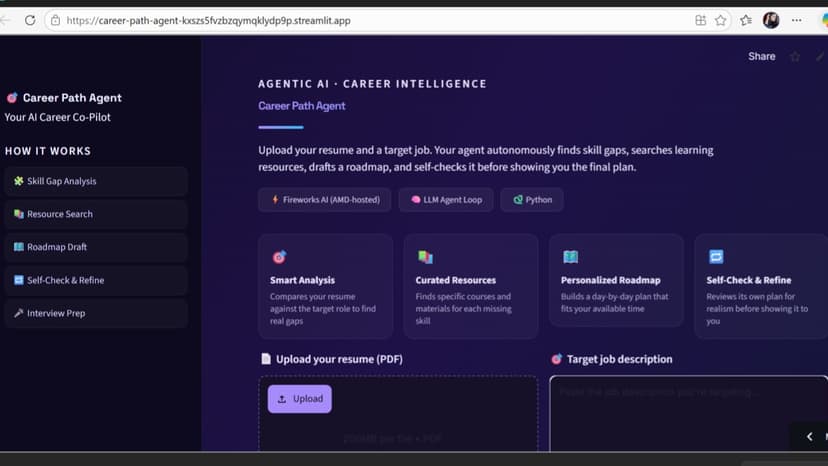
Task: Click the Curated Resources books icon
Action: pyautogui.click(x=425, y=257)
